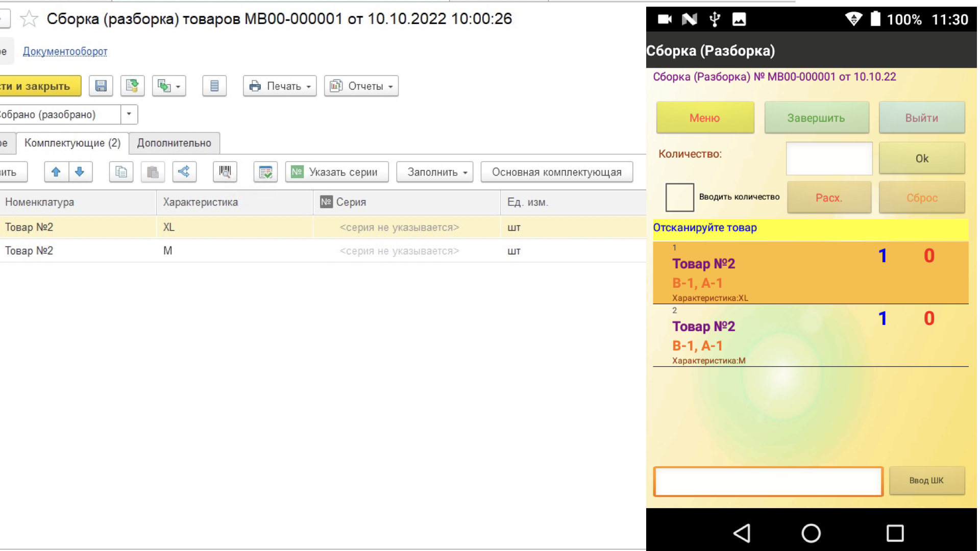Screen dimensions: 980x551
Task: Click the post document icon with green arrow
Action: point(133,86)
